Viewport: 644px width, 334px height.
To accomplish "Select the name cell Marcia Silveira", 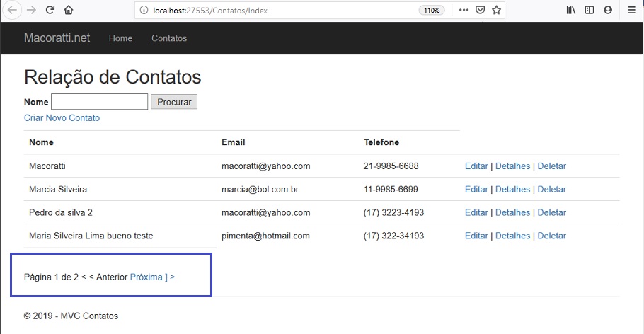I will 58,190.
